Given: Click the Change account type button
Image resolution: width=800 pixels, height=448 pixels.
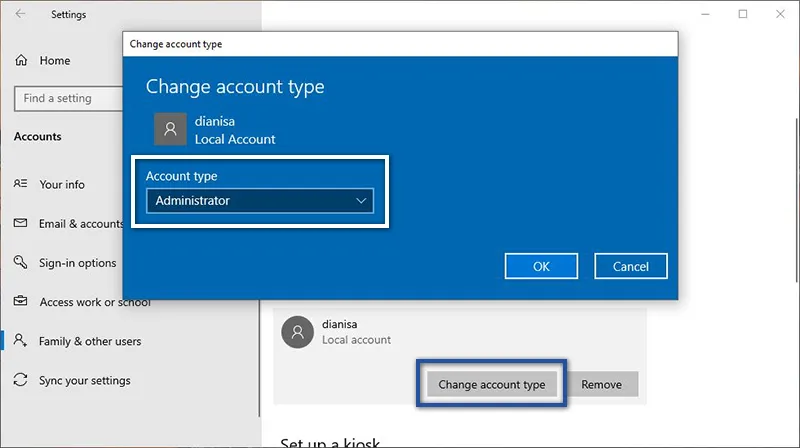Looking at the screenshot, I should pos(491,384).
